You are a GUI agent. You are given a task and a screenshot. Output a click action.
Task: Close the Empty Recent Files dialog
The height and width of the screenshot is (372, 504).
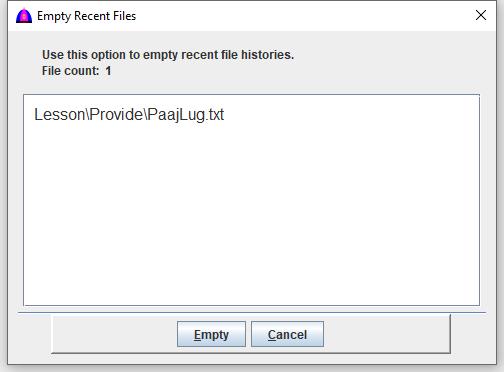pos(481,15)
